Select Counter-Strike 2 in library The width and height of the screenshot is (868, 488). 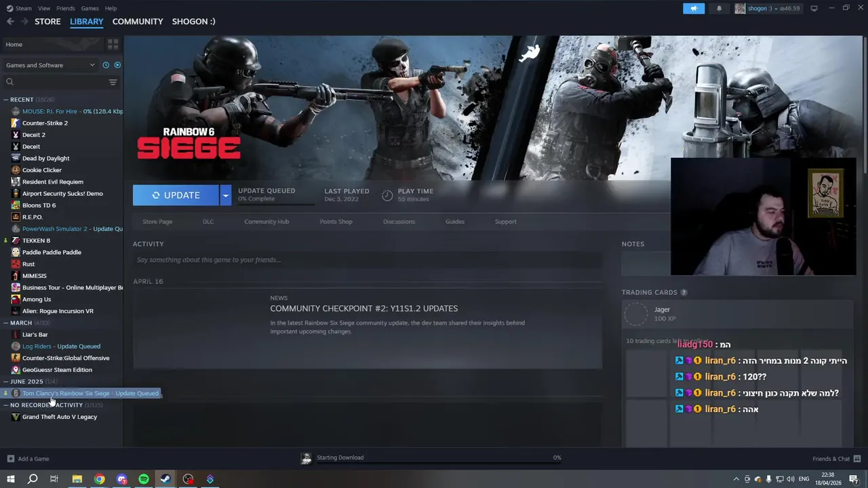coord(45,123)
